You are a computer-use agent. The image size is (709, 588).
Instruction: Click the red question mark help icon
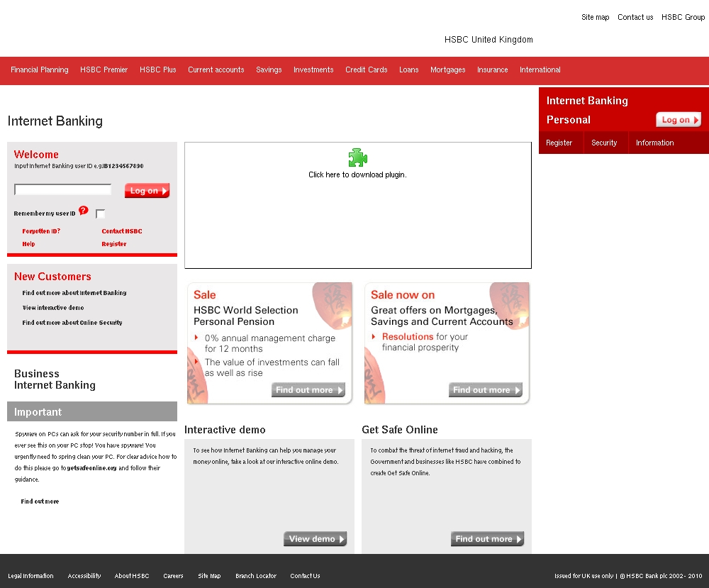point(83,211)
